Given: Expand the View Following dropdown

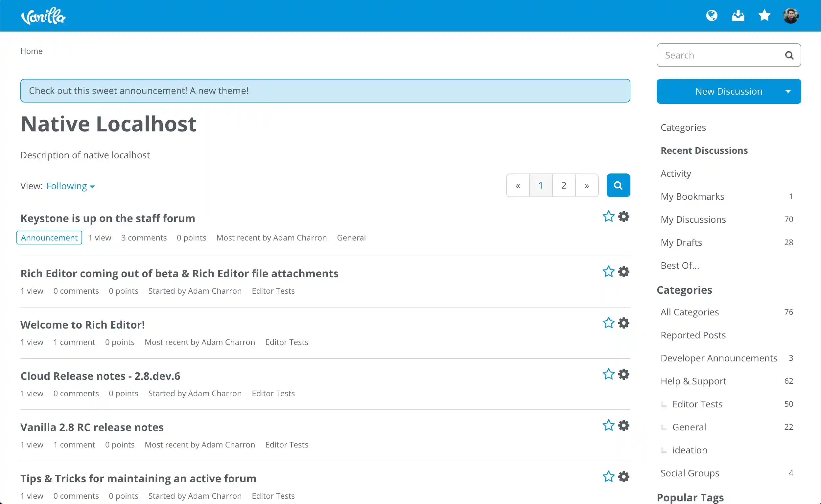Looking at the screenshot, I should [x=70, y=186].
